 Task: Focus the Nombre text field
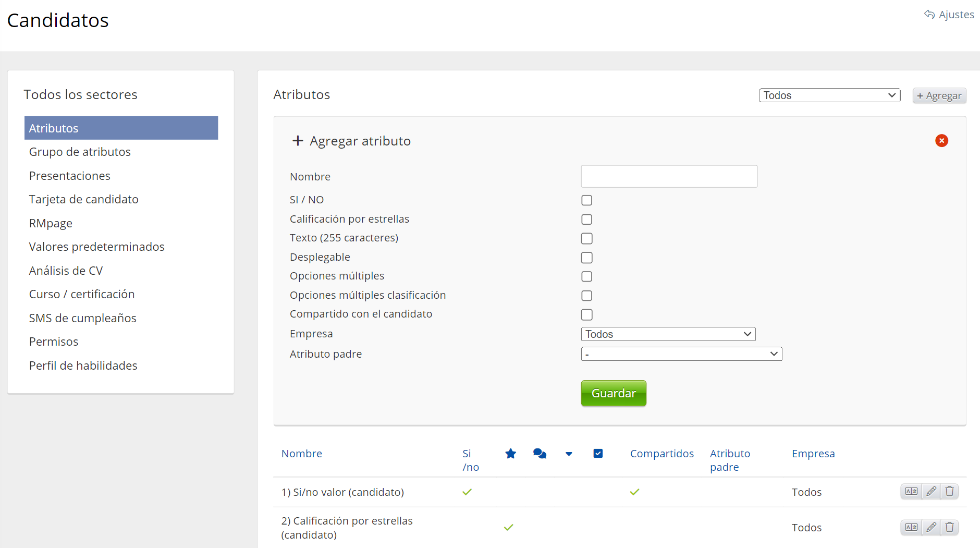pos(669,177)
